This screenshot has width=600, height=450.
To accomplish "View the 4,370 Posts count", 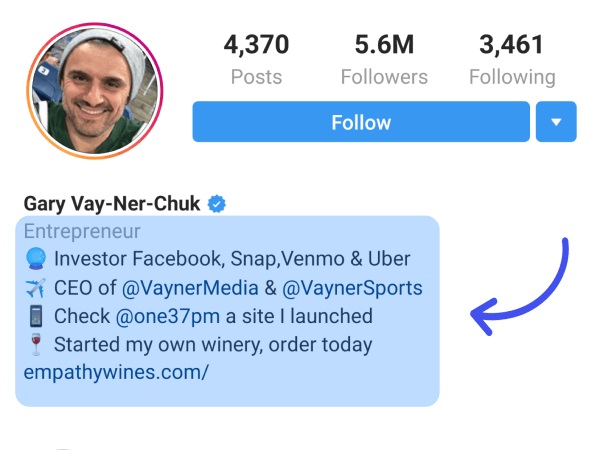I will pos(256,59).
